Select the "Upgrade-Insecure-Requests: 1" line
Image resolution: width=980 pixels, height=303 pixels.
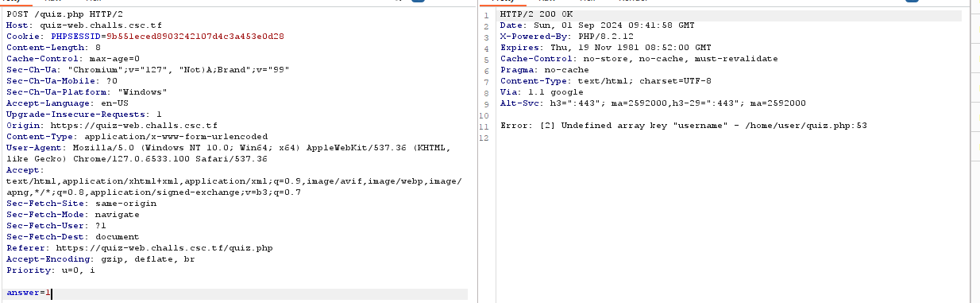(84, 115)
